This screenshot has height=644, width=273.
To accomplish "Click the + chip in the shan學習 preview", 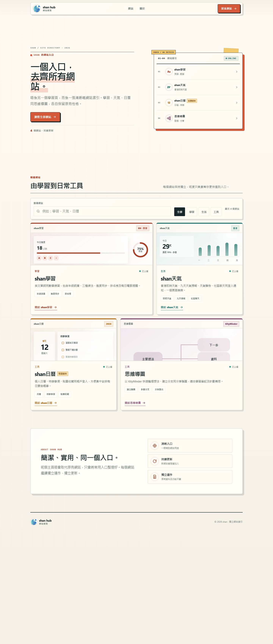I will pyautogui.click(x=56, y=258).
